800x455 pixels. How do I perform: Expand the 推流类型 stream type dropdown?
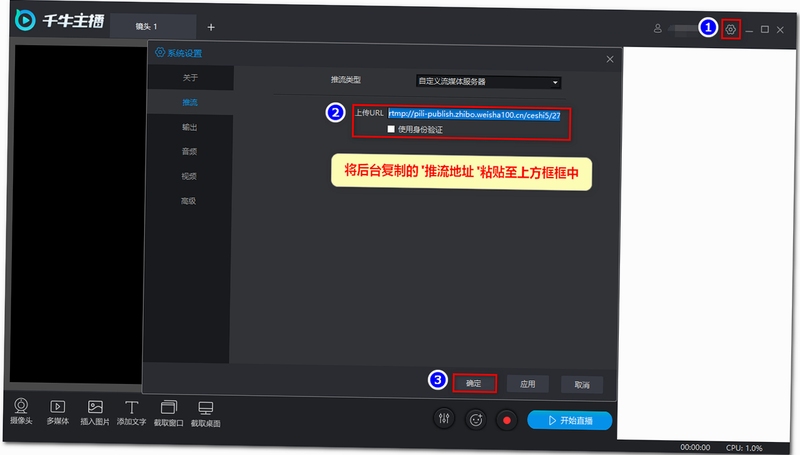pos(489,82)
